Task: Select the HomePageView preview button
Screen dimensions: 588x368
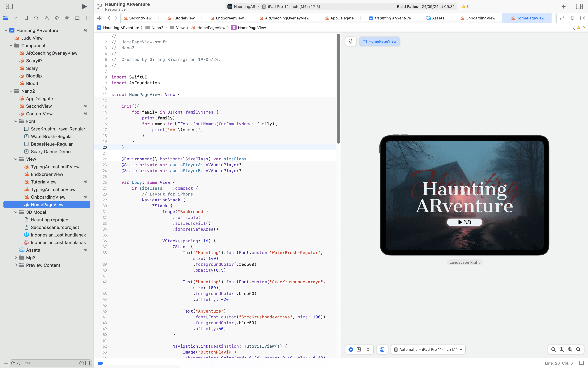Action: [379, 41]
